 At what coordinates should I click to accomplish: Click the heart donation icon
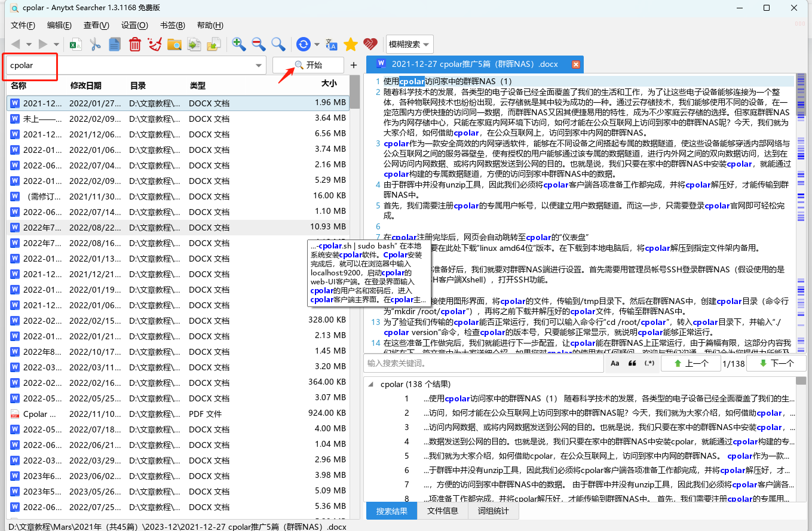[370, 44]
